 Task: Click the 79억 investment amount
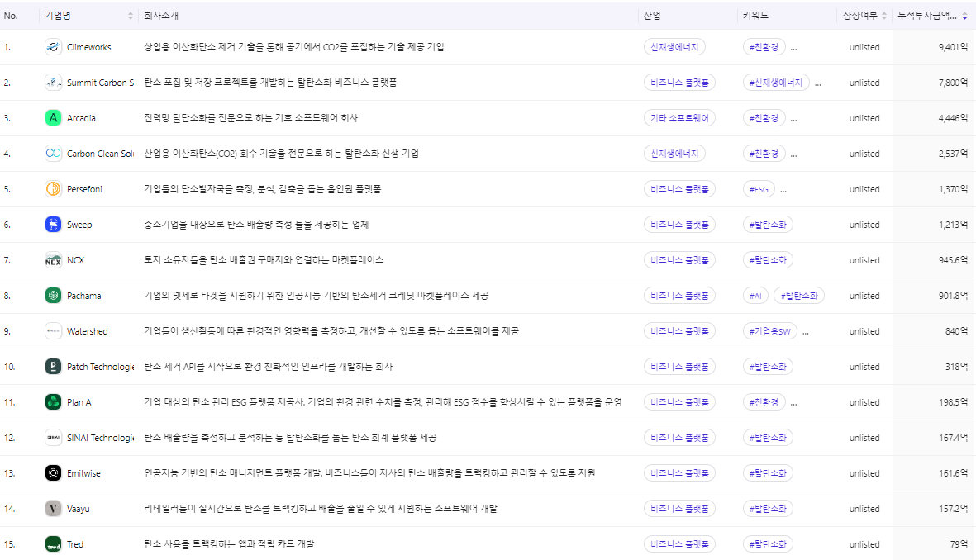click(959, 544)
